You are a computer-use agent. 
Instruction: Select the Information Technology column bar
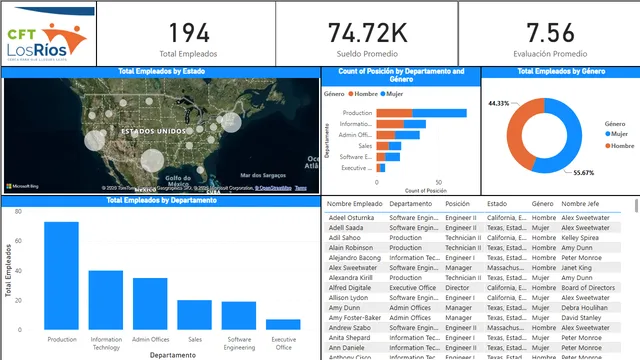[x=106, y=300]
